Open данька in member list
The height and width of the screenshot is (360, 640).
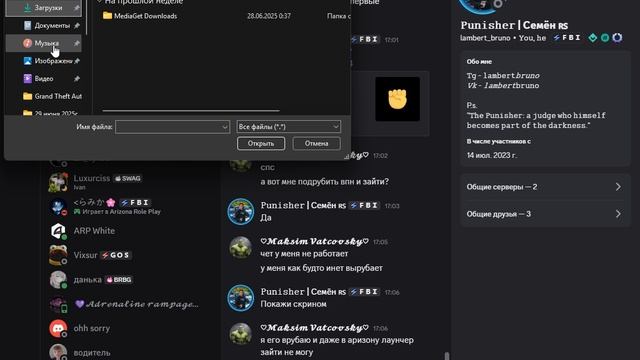[x=131, y=280]
